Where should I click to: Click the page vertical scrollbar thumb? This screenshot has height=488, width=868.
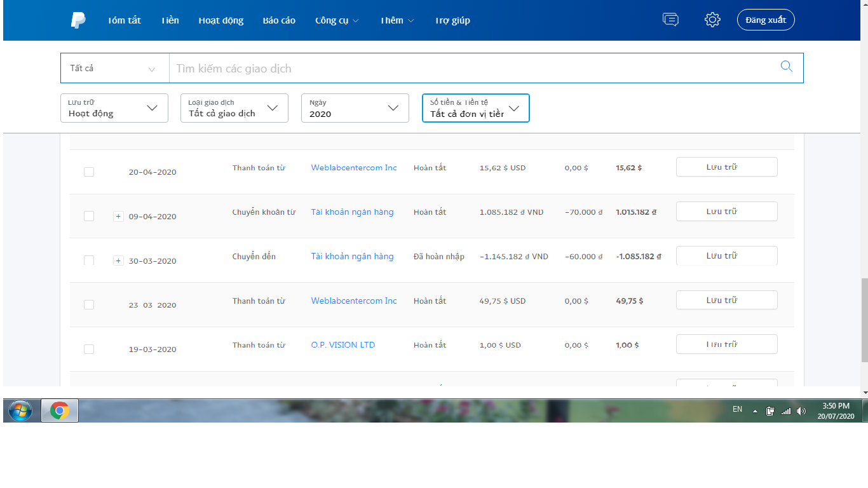click(x=864, y=320)
